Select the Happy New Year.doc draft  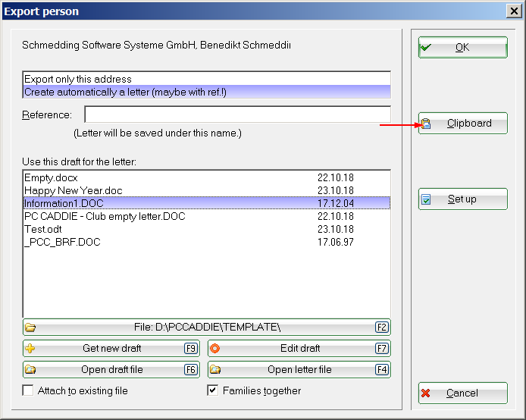point(73,190)
